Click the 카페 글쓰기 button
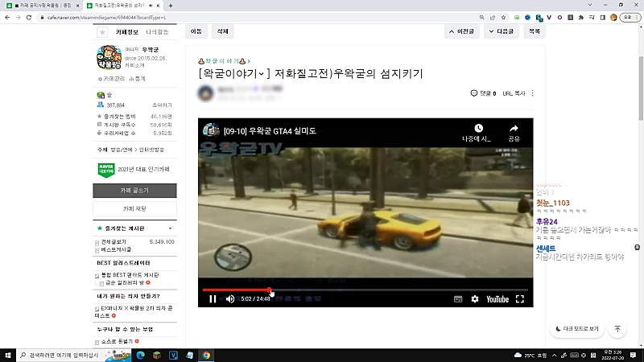 pyautogui.click(x=145, y=191)
